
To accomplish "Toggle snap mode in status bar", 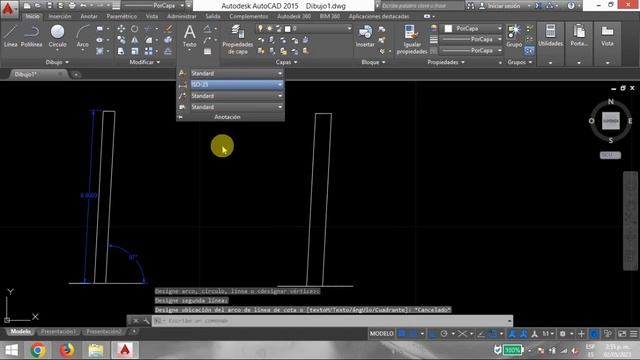I will pos(413,334).
